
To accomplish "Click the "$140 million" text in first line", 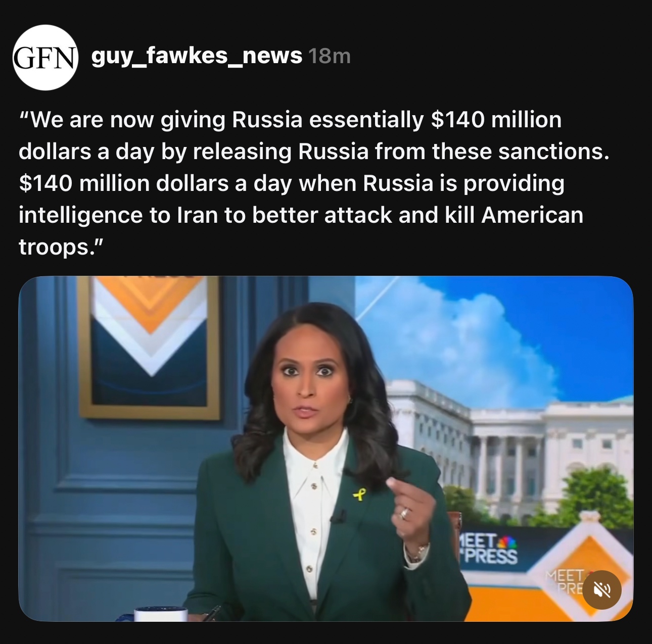I will pos(496,120).
